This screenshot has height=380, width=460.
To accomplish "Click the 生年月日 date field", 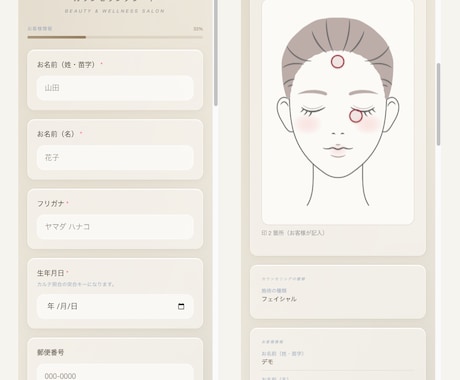I will click(x=115, y=306).
